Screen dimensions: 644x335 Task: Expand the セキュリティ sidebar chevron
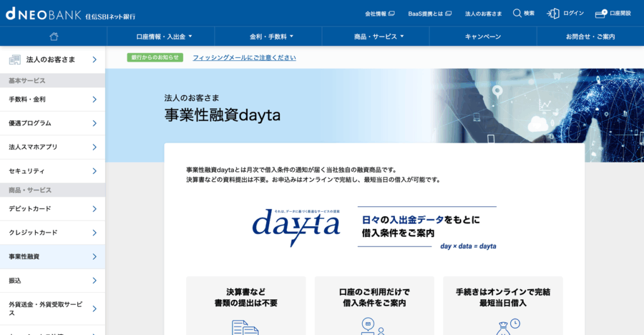coord(94,171)
